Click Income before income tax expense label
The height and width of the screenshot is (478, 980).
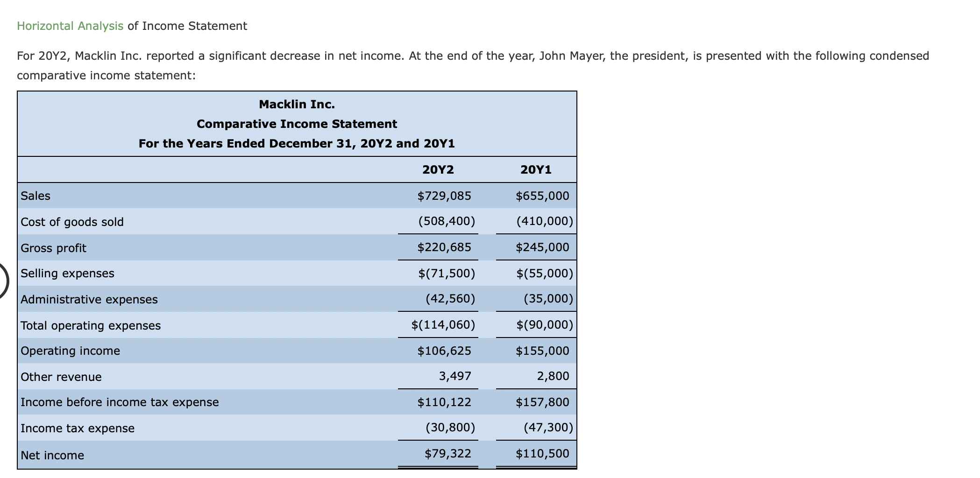[119, 402]
